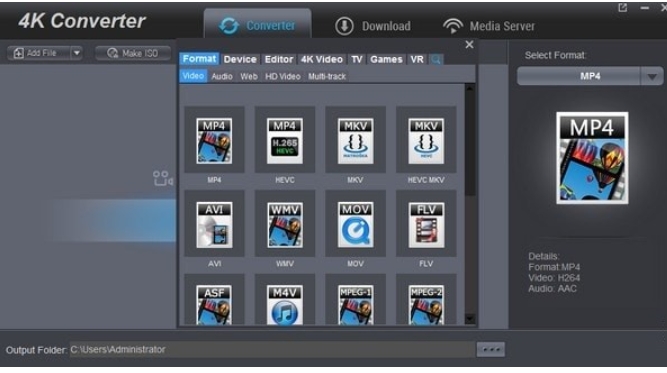Expand the Add File dropdown arrow
Screen dimensions: 667x373
tap(77, 53)
